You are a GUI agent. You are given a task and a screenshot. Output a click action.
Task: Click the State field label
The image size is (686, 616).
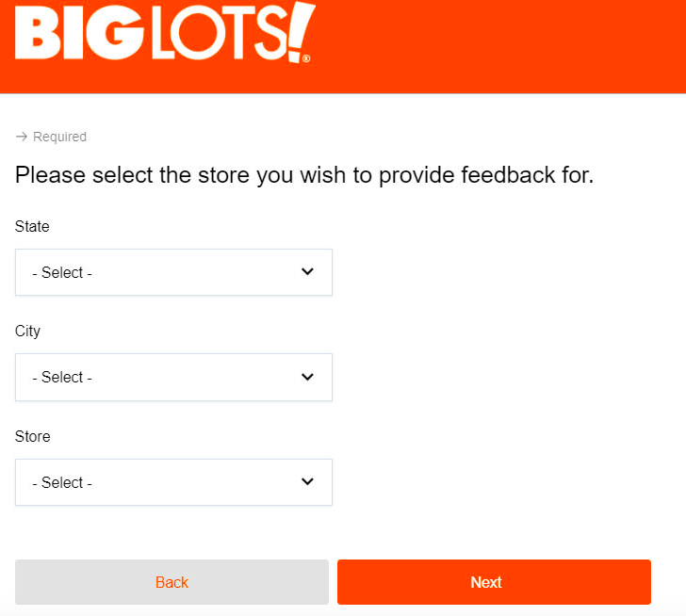(32, 227)
